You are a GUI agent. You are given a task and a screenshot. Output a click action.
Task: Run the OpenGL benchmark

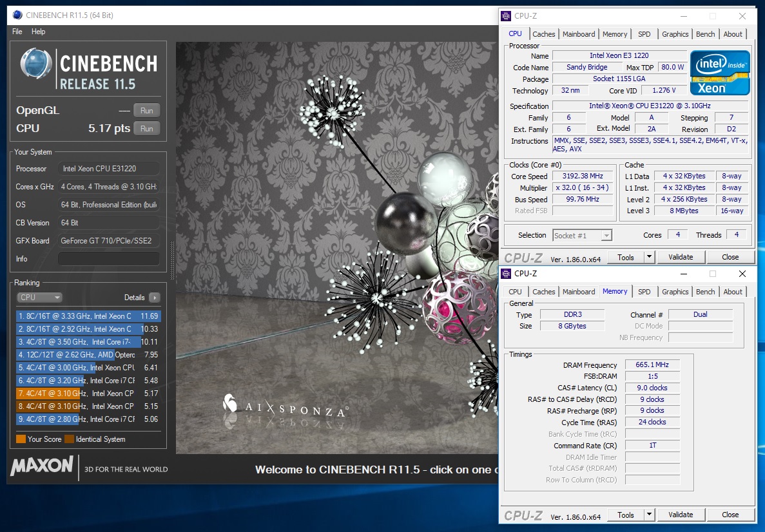pos(147,111)
